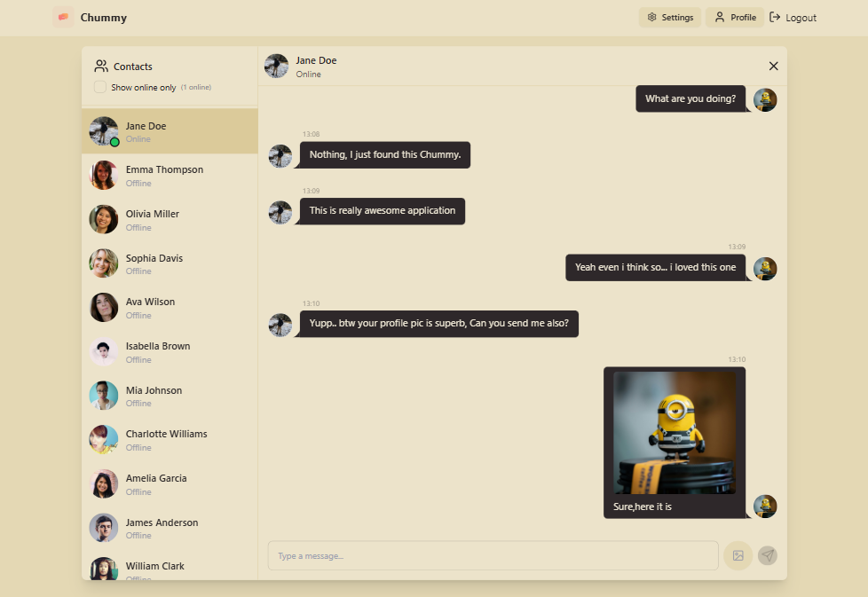Click Isabella Brown's avatar picture

[104, 352]
